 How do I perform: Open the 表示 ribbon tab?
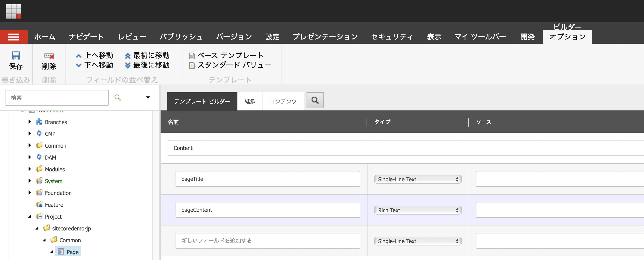coord(434,37)
